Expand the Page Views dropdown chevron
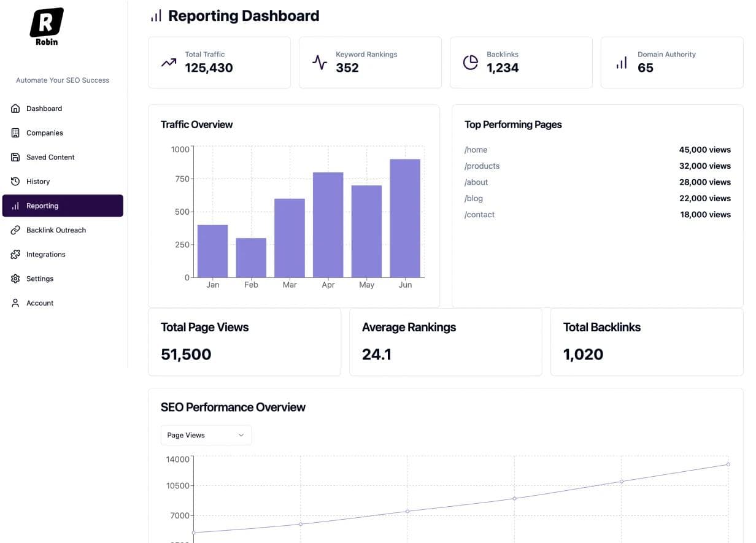 click(241, 435)
